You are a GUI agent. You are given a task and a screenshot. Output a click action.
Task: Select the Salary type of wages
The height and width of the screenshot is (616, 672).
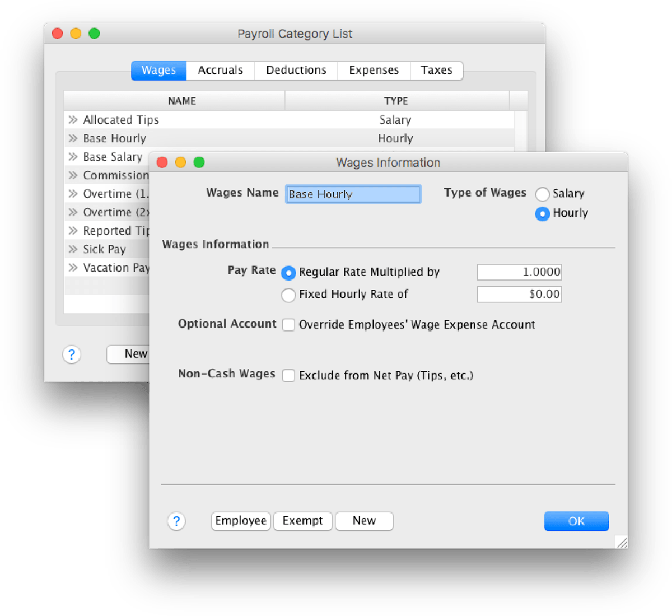[x=542, y=194]
